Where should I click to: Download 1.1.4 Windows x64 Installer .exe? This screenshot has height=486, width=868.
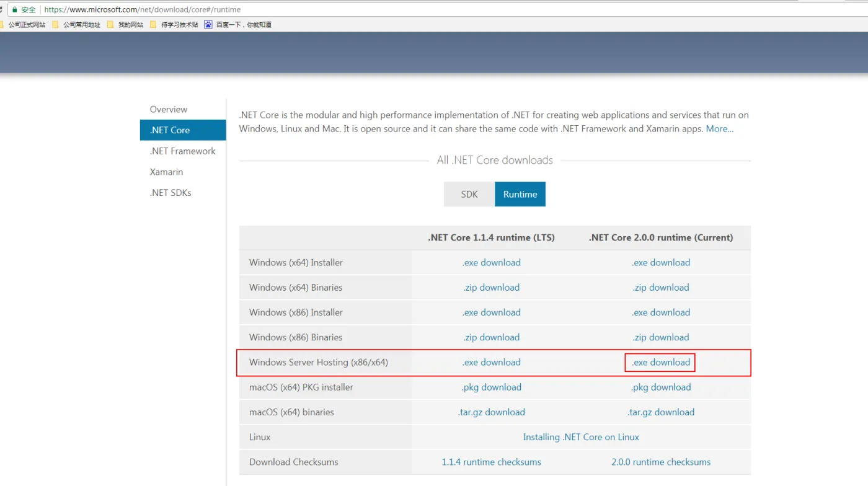pyautogui.click(x=491, y=263)
